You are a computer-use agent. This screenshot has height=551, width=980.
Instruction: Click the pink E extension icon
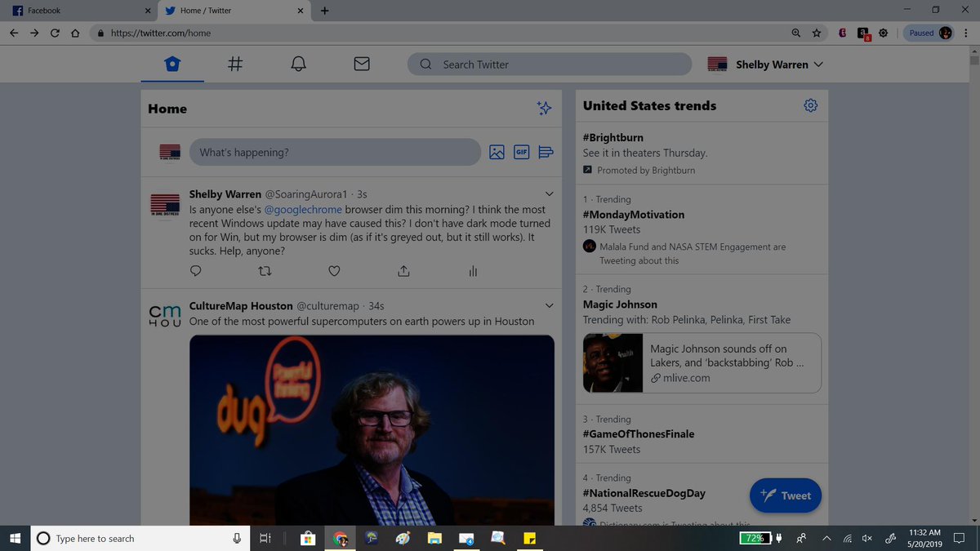(842, 33)
